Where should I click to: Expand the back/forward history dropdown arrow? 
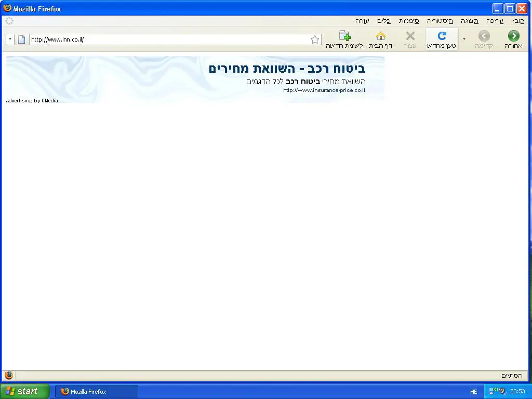click(x=464, y=39)
